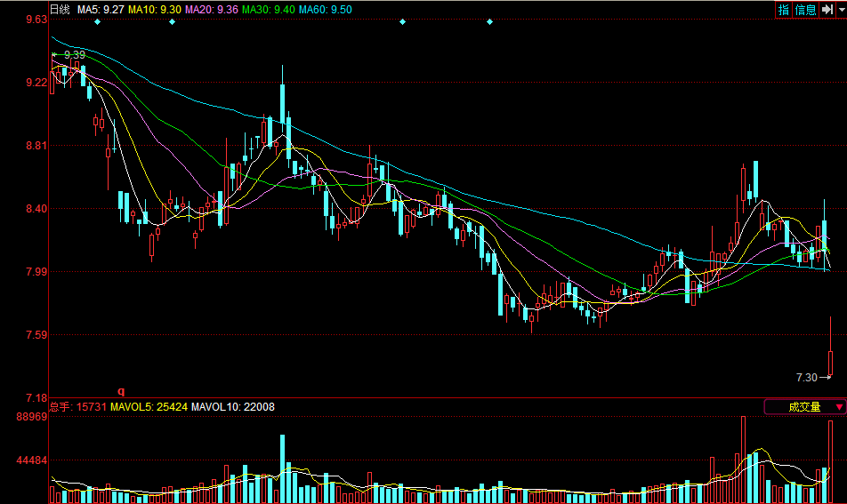Click the first cyan diamond info marker
Screen dimensions: 847x504
pos(97,21)
